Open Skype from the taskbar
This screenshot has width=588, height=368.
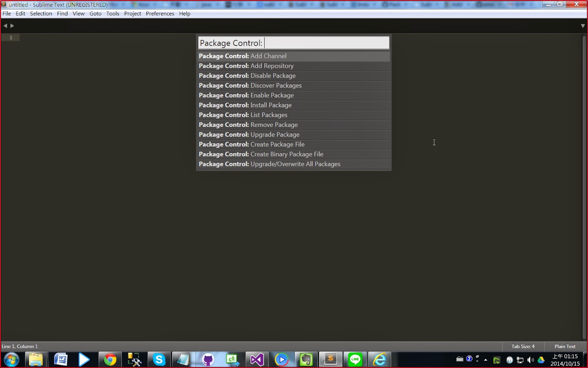pos(159,360)
